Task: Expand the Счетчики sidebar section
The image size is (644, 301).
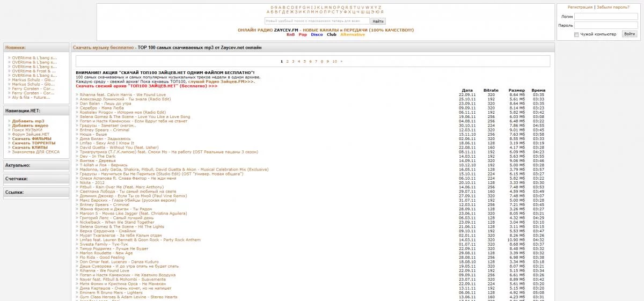Action: [x=36, y=179]
